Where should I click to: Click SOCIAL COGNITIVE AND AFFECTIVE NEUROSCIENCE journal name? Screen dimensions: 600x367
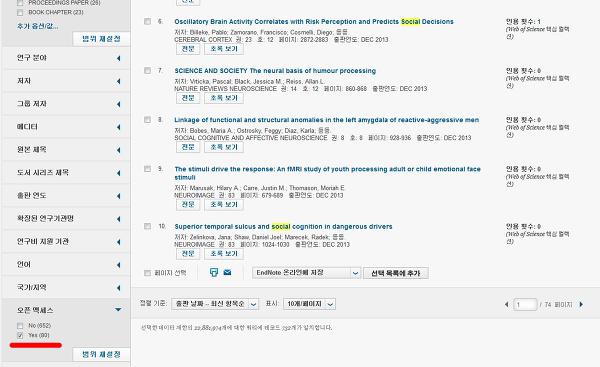pyautogui.click(x=251, y=138)
